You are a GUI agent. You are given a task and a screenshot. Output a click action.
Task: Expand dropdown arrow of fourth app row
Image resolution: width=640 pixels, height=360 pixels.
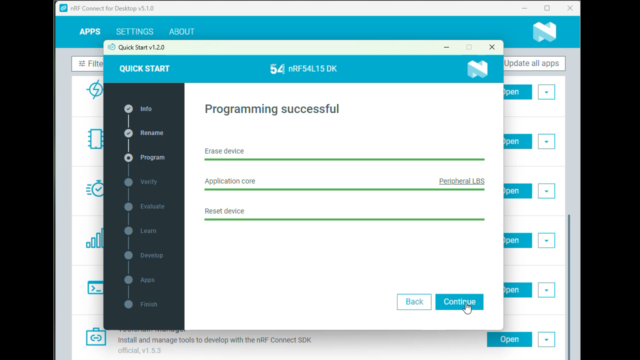[546, 240]
